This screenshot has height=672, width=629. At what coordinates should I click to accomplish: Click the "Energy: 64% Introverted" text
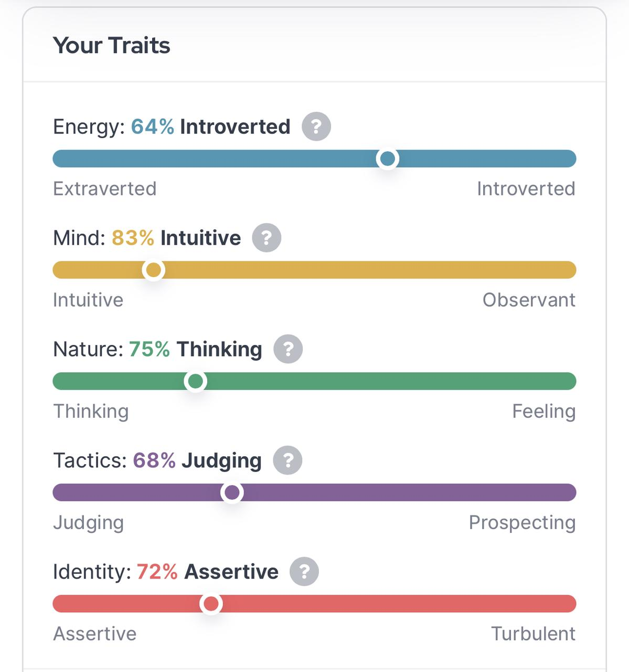(x=172, y=127)
